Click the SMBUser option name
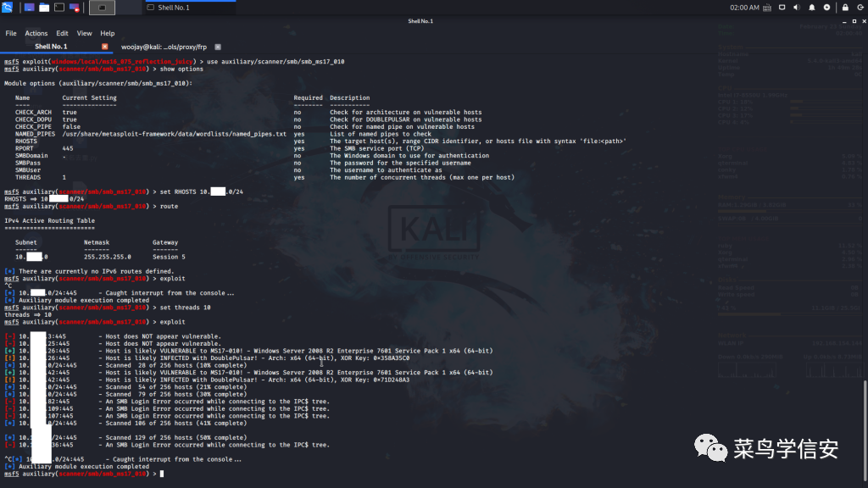The width and height of the screenshot is (868, 488). tap(28, 169)
